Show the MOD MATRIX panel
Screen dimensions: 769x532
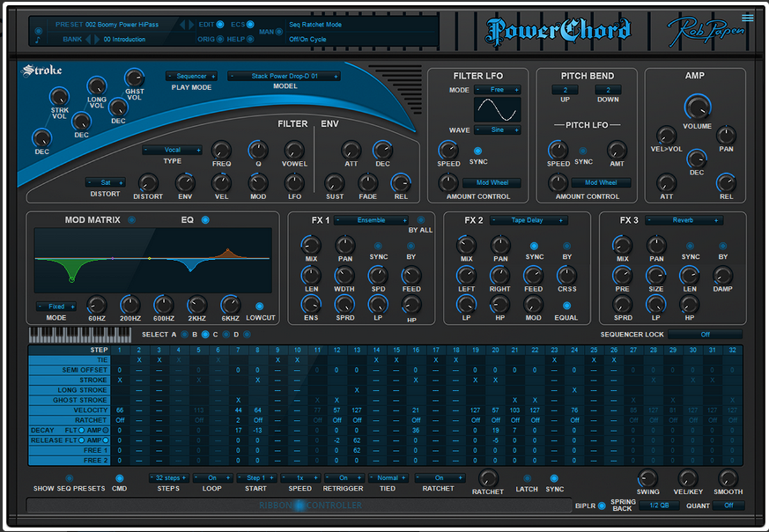[x=131, y=220]
